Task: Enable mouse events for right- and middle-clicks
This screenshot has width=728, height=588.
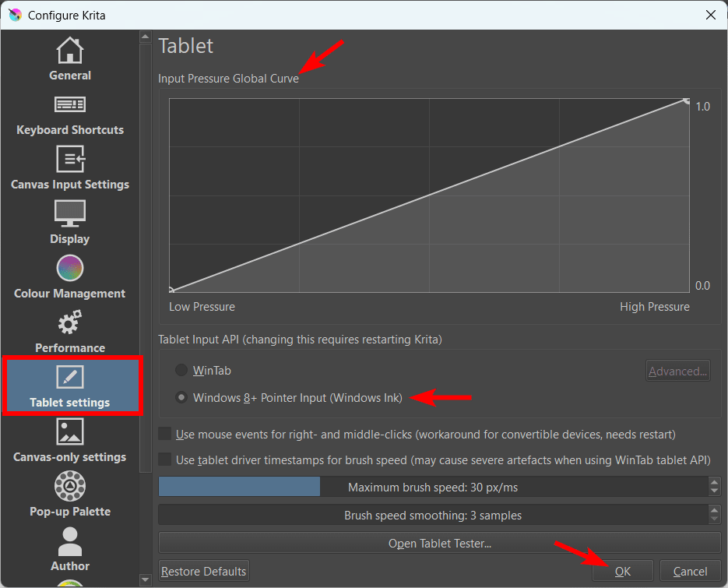Action: (165, 434)
